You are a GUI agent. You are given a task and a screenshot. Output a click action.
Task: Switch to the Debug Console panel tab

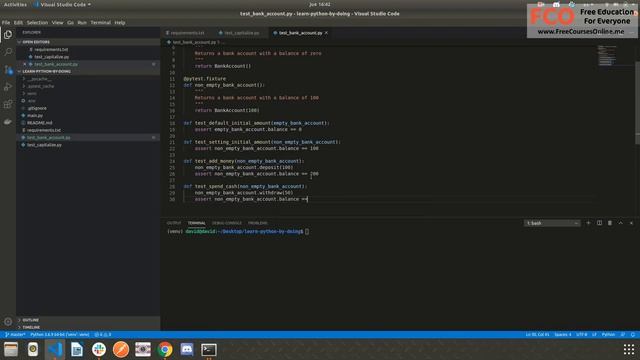pyautogui.click(x=227, y=223)
